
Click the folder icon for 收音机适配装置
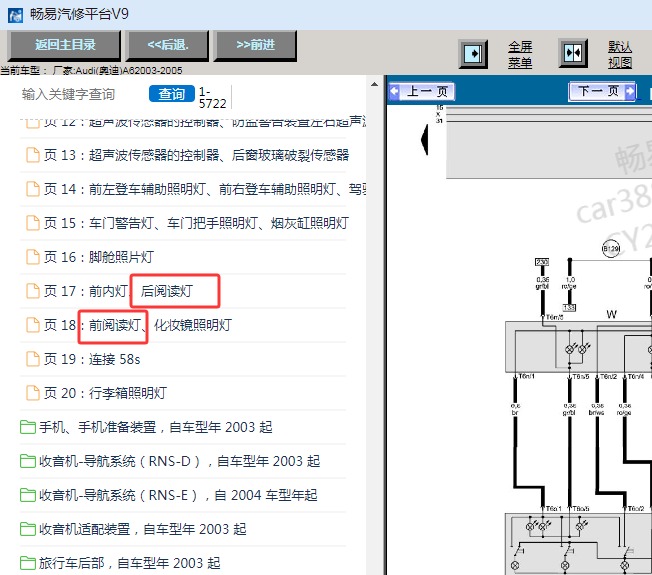click(x=28, y=529)
